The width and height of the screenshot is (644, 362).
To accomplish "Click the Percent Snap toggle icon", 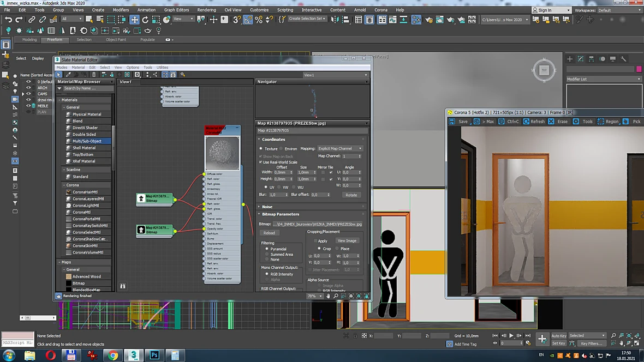I will [259, 19].
